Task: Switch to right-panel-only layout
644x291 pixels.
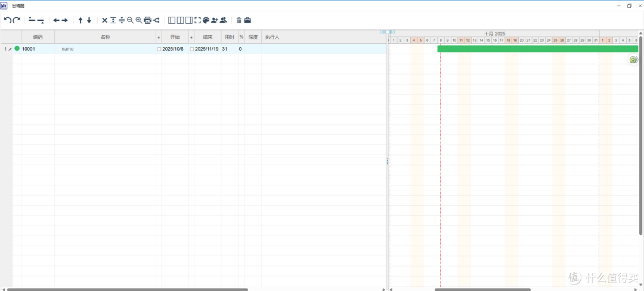Action: coord(189,20)
